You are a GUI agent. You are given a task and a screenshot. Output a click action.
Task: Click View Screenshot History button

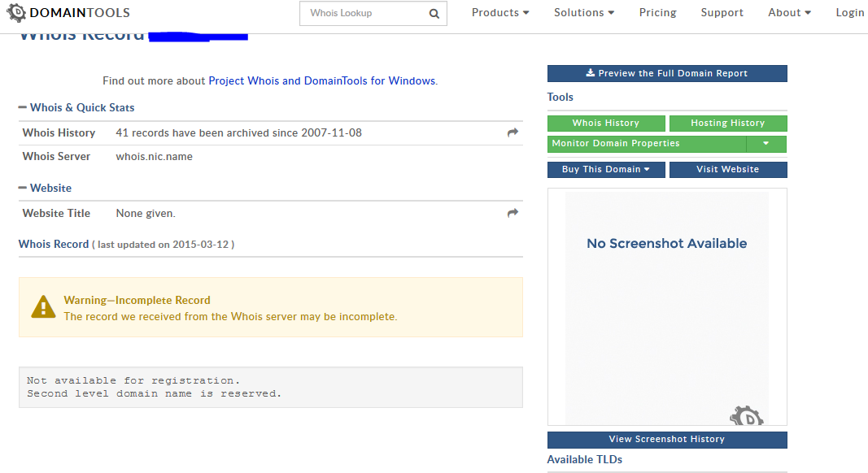[667, 440]
